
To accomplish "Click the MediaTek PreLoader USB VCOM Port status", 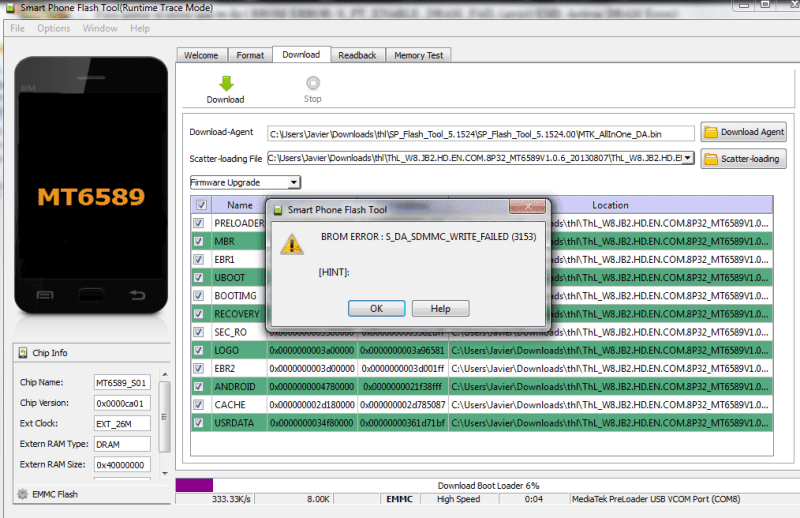I will (x=656, y=499).
